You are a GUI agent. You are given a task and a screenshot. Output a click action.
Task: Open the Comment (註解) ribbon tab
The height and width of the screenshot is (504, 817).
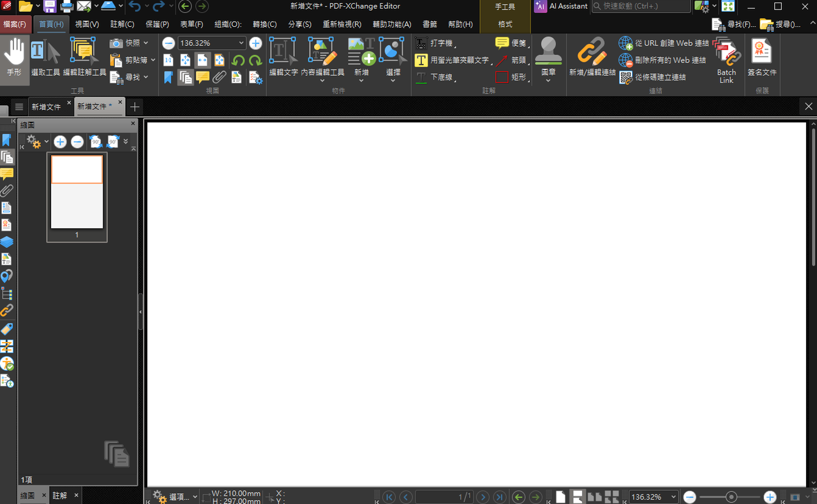pos(122,24)
